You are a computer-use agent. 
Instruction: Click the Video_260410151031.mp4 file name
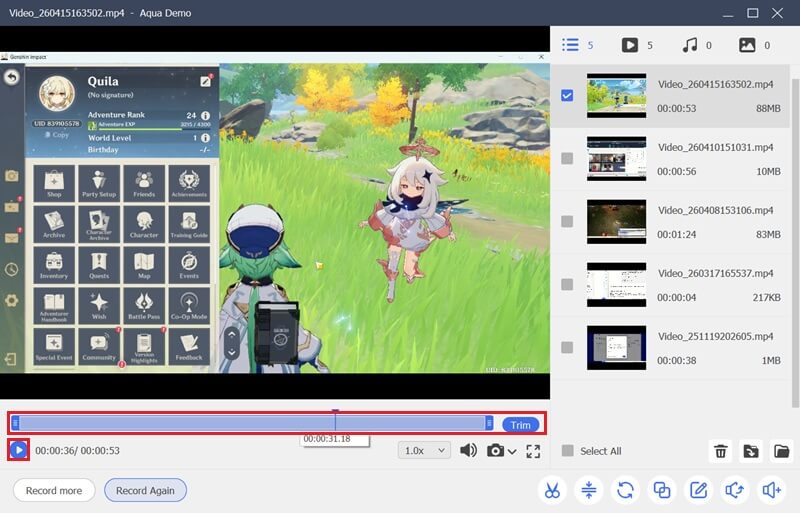(715, 147)
